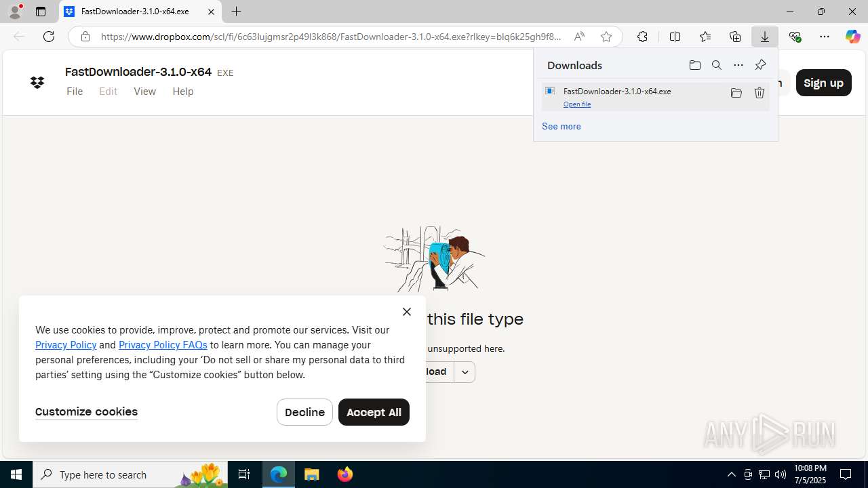Search downloads with magnifier icon
Image resolution: width=868 pixels, height=488 pixels.
717,65
